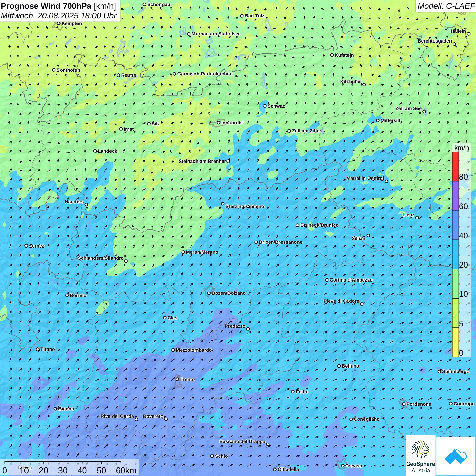Image resolution: width=476 pixels, height=476 pixels.
Task: Select the Bormio city label
Action: [78, 295]
